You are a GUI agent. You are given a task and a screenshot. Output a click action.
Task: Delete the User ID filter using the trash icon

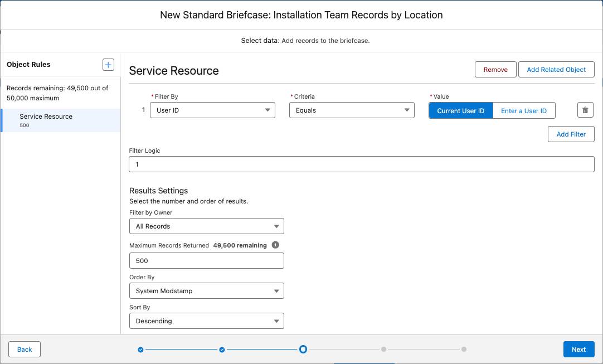pyautogui.click(x=585, y=110)
